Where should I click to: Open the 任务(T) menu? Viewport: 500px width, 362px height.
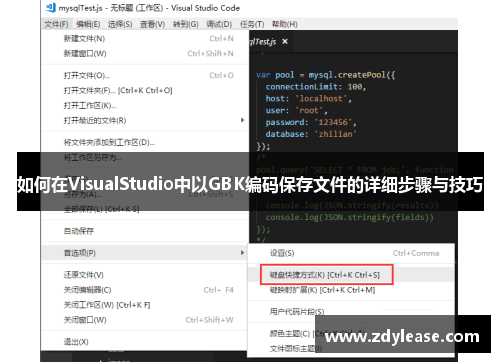pos(252,24)
